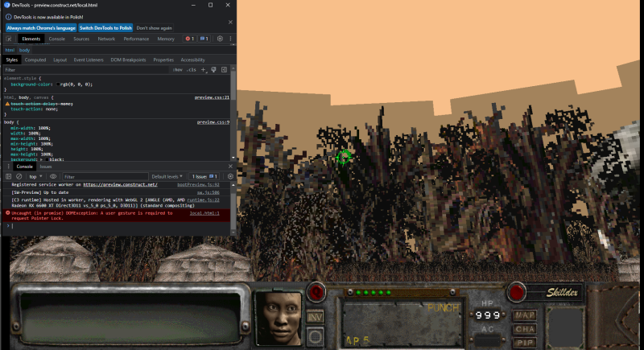Click the 1 Issue button in console toolbar
This screenshot has width=644, height=350.
pyautogui.click(x=204, y=176)
